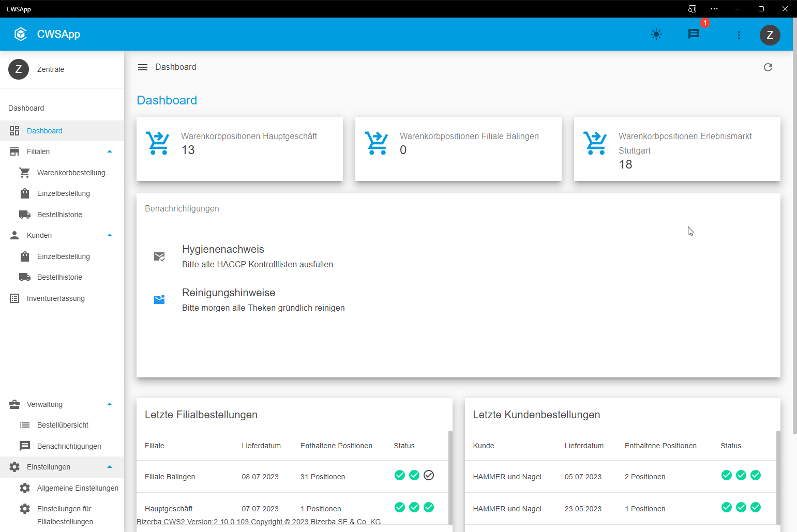Click the Z user avatar in header
797x532 pixels.
click(770, 35)
